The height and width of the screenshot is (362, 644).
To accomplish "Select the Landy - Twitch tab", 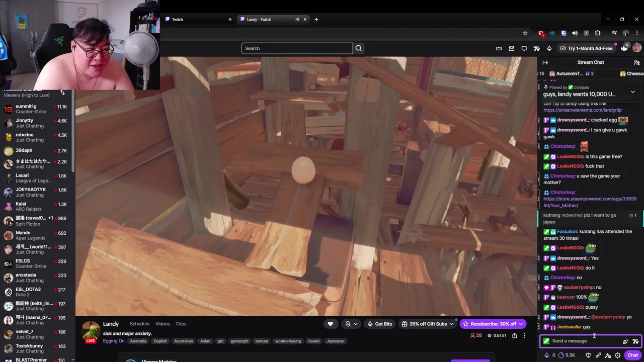I will coord(274,20).
